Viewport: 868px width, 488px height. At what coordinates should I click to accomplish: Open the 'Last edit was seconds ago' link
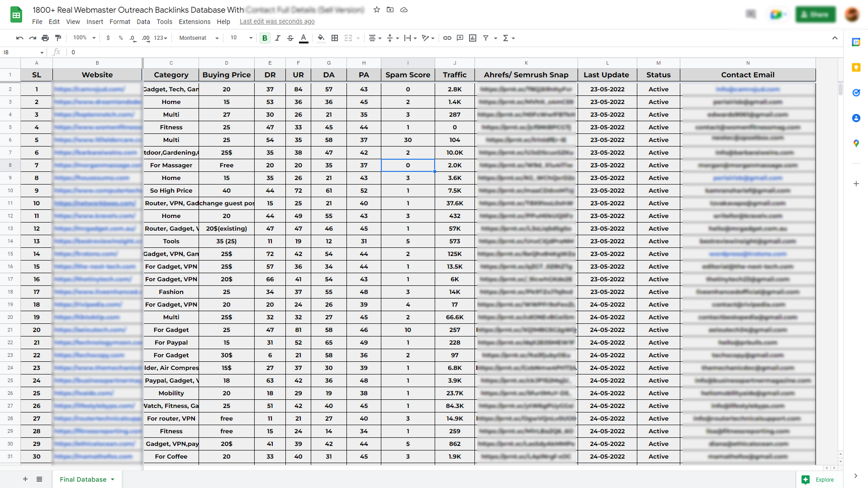point(277,22)
